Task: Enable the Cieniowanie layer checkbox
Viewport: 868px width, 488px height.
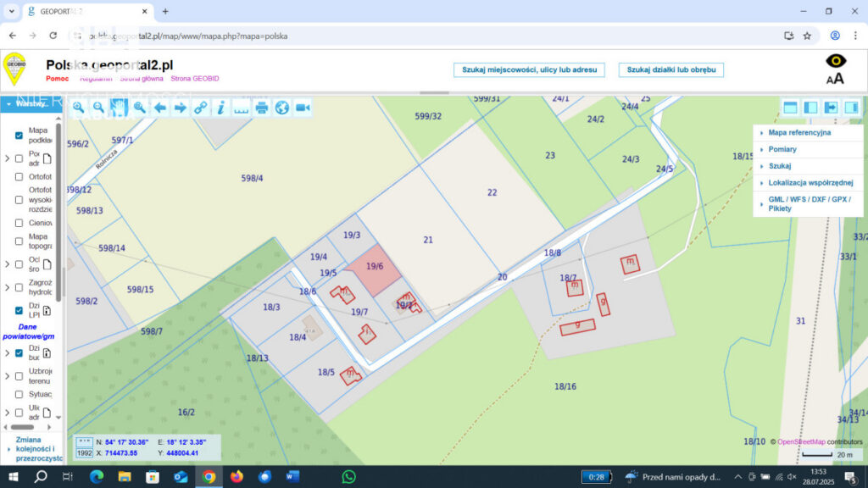Action: tap(19, 223)
